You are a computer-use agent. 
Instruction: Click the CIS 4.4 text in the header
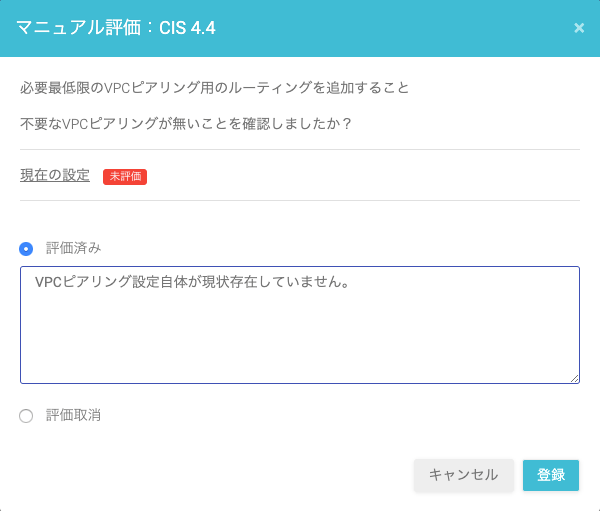coord(187,28)
